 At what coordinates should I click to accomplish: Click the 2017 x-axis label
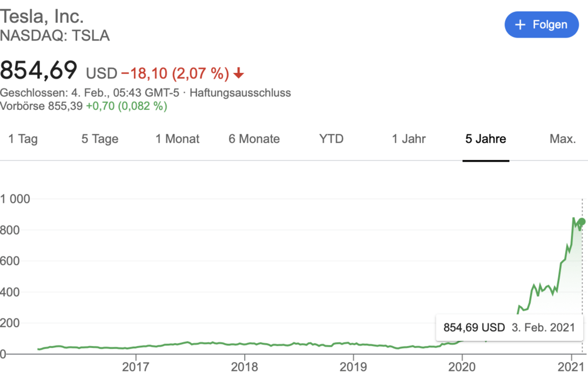tap(136, 367)
